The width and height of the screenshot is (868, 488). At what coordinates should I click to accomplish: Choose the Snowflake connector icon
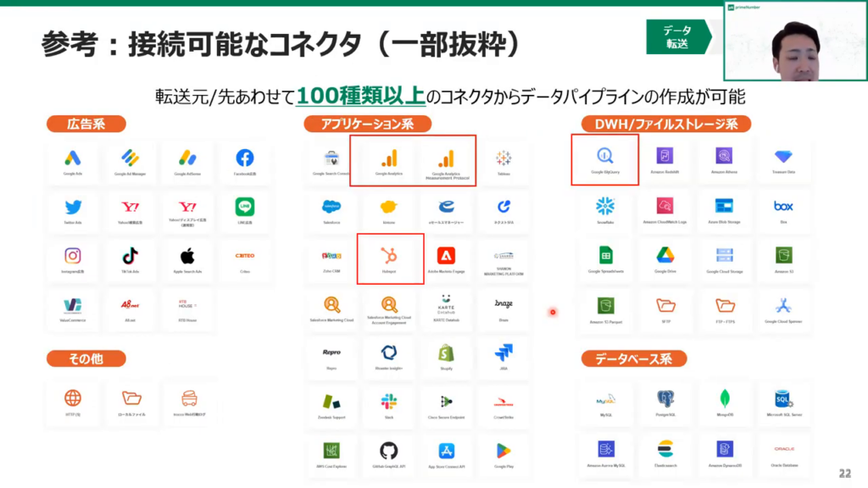pos(605,206)
